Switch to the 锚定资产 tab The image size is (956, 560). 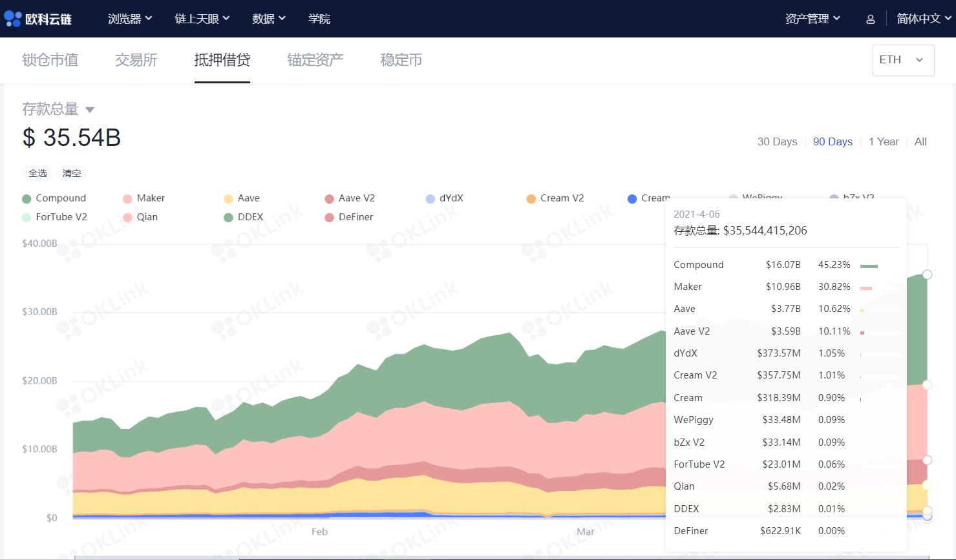[315, 60]
